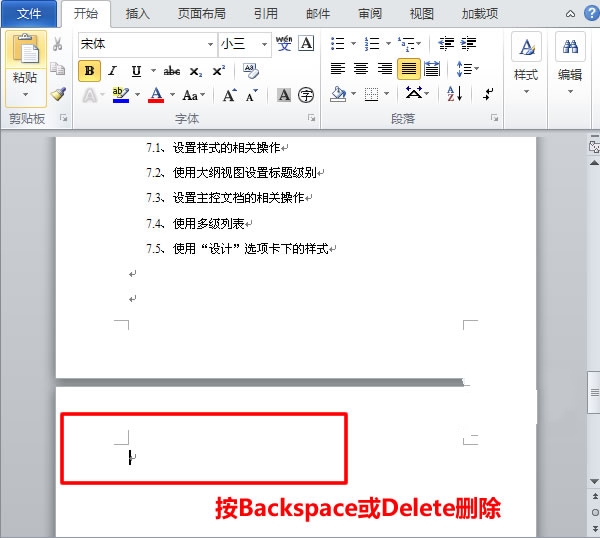Apply the red font color
The image size is (600, 538).
coord(156,95)
